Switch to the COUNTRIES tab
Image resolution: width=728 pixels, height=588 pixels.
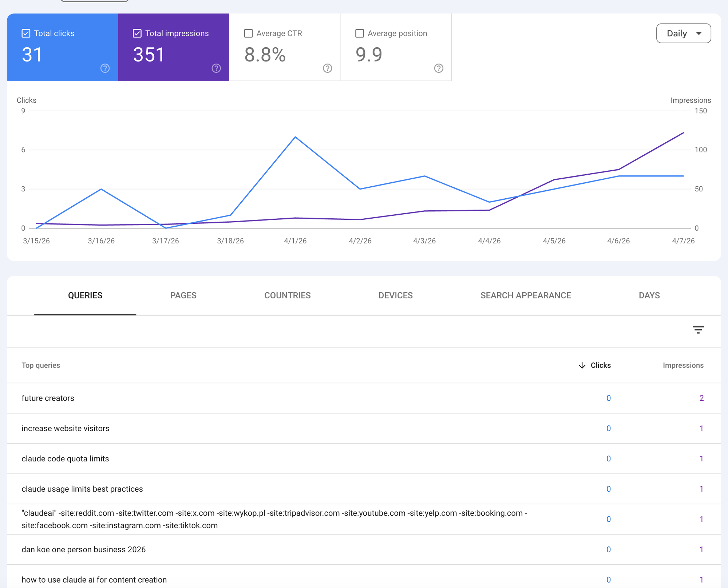(287, 295)
